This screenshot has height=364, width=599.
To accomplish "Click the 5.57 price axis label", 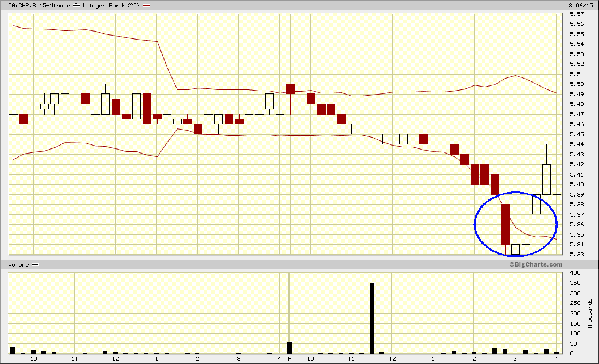I will (577, 14).
